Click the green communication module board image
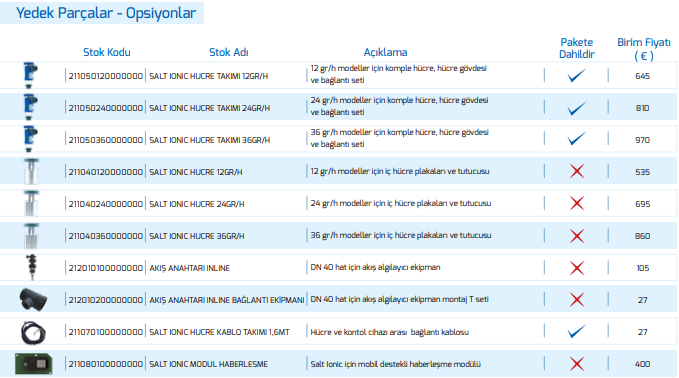Image resolution: width=679 pixels, height=378 pixels. click(x=33, y=364)
